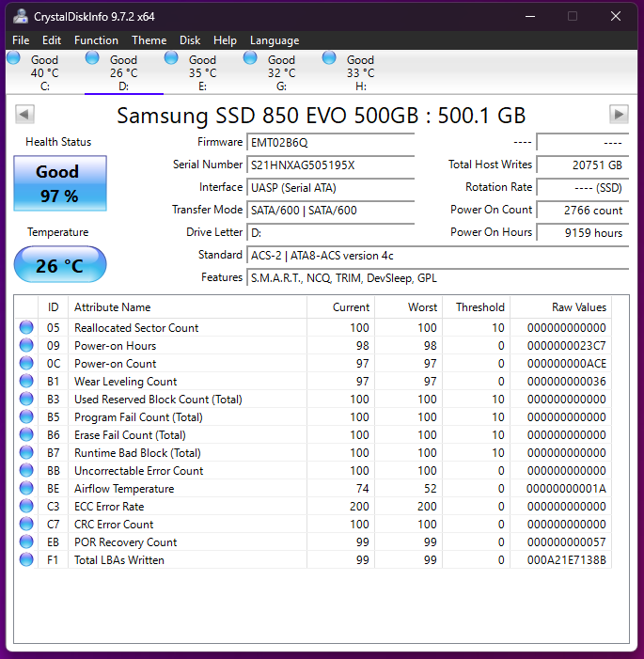Click the Raw Values column header
Screen dimensions: 644x659
578,307
